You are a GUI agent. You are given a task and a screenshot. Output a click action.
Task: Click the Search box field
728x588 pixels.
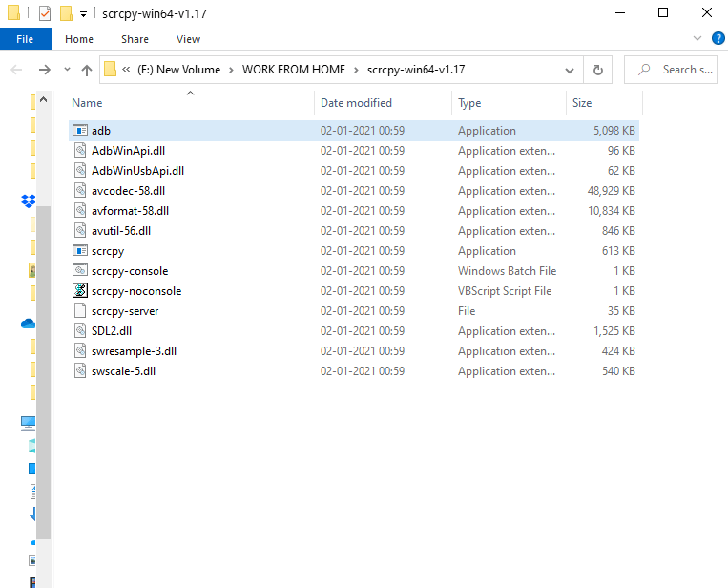coord(671,70)
